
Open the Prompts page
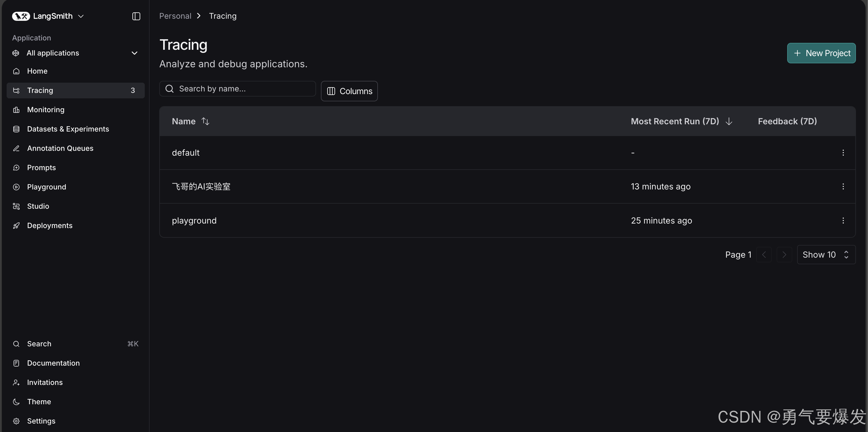click(41, 167)
